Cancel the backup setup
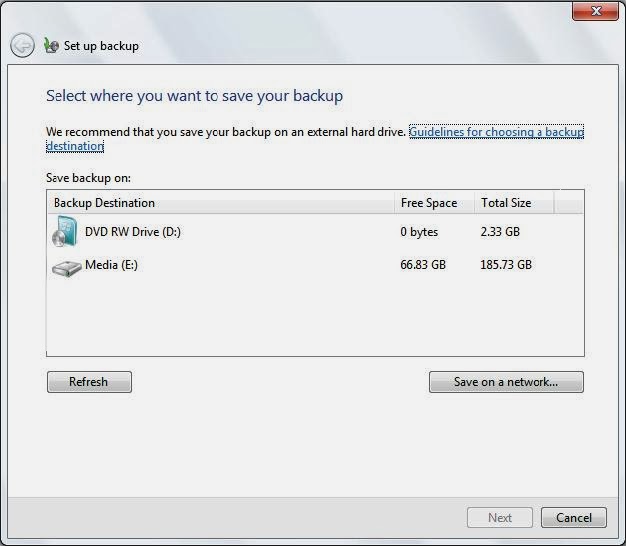 pos(574,518)
